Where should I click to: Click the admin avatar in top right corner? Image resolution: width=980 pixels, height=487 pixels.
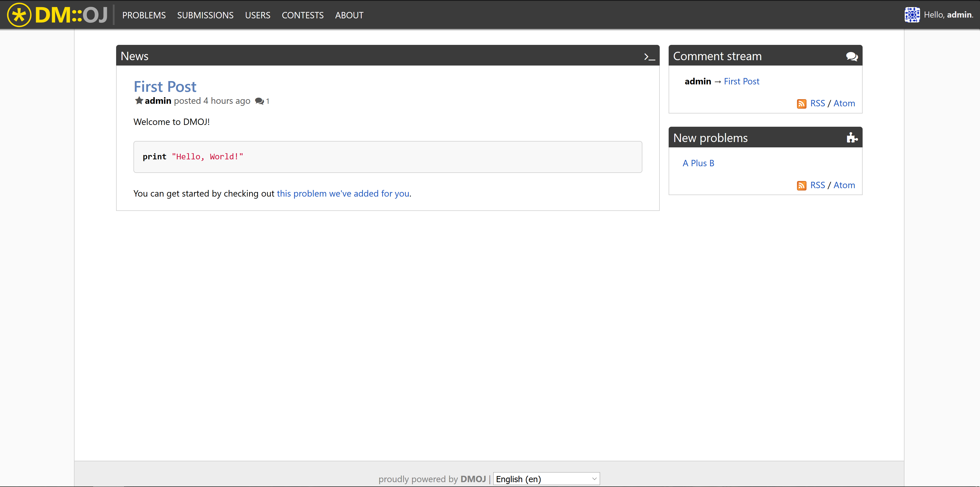point(912,15)
